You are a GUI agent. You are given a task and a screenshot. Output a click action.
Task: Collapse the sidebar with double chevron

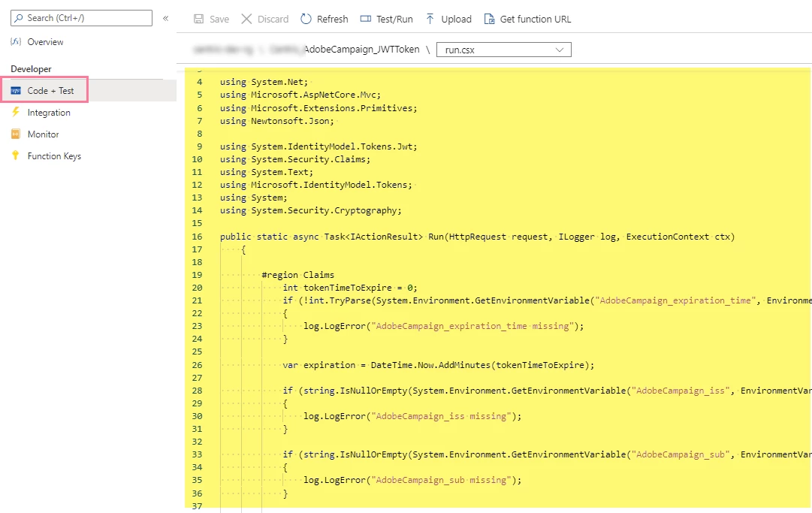(166, 18)
